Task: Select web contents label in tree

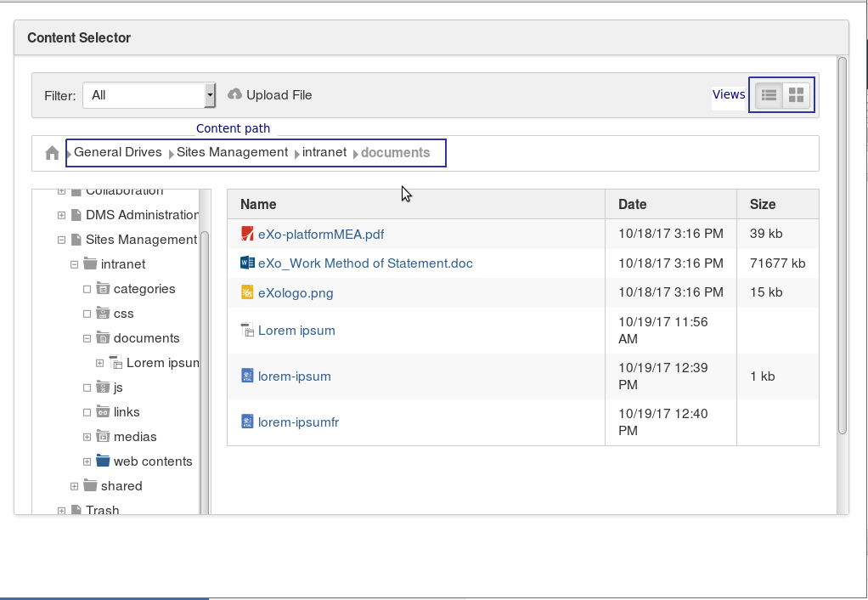Action: click(153, 461)
